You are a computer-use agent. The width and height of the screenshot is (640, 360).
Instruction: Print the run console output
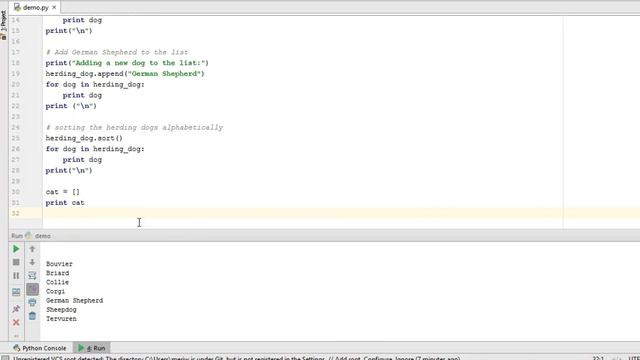pyautogui.click(x=32, y=302)
